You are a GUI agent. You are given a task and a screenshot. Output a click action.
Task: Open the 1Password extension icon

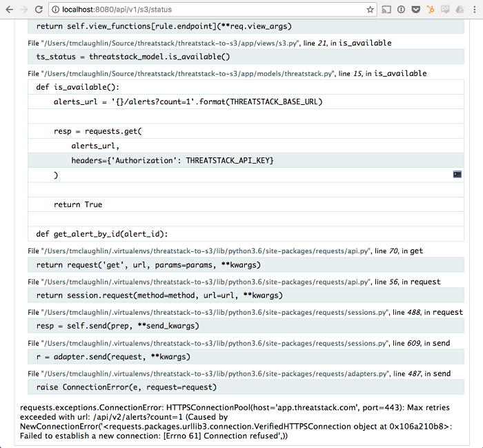point(401,10)
